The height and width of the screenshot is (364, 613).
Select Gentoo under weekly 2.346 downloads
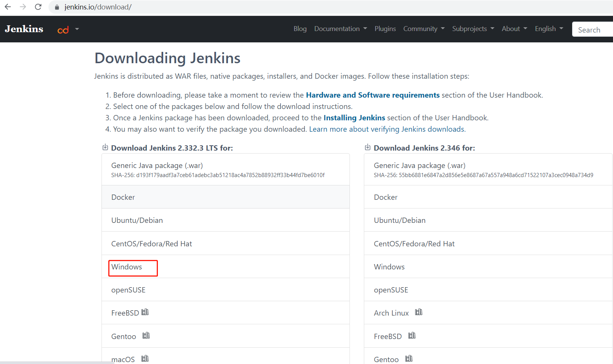(x=488, y=356)
